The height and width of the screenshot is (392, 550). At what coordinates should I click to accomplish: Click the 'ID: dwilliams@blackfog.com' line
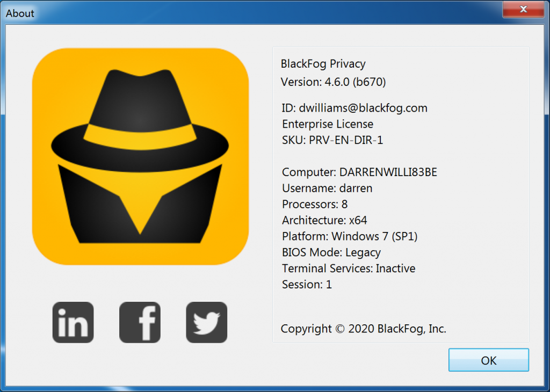tap(354, 108)
